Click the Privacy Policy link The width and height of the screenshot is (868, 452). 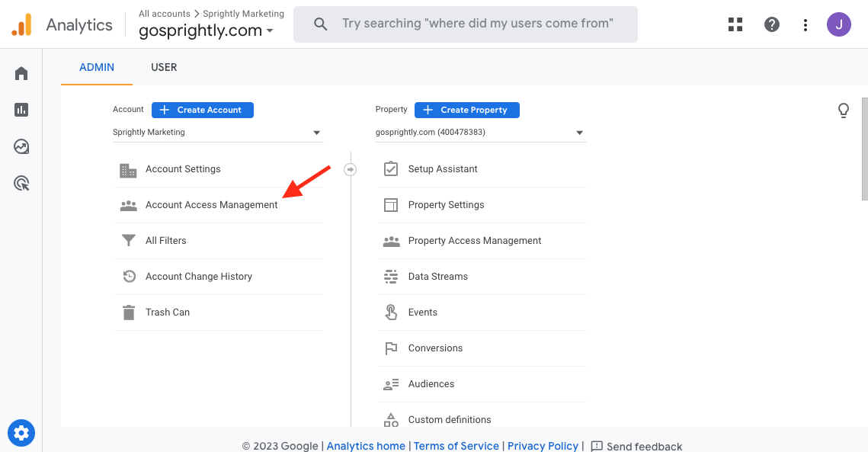click(x=543, y=446)
